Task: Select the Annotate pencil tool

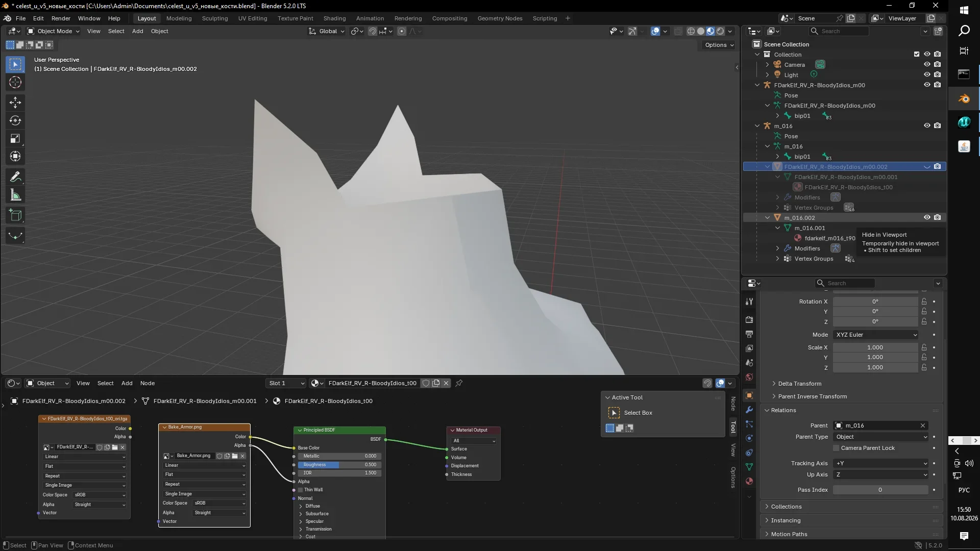Action: click(x=15, y=177)
